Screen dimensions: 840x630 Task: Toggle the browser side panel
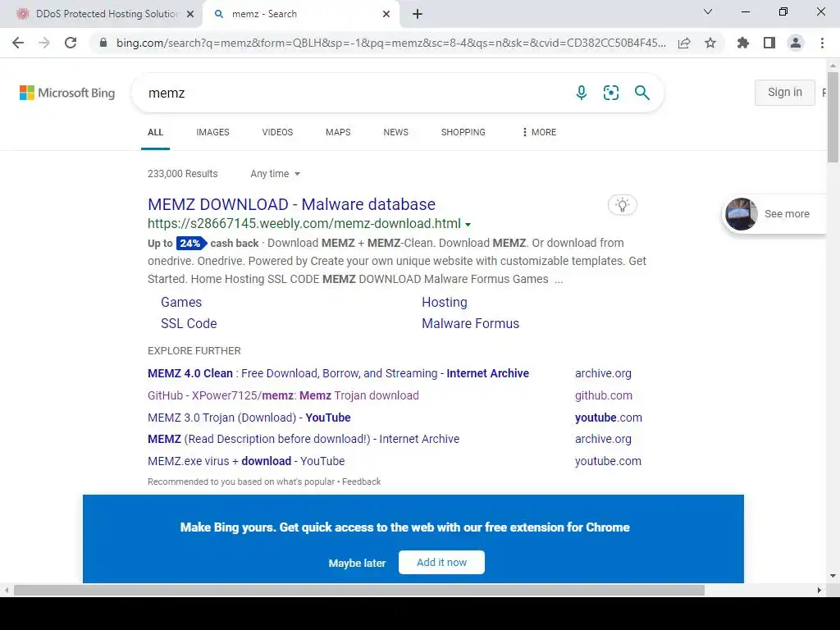(x=769, y=43)
